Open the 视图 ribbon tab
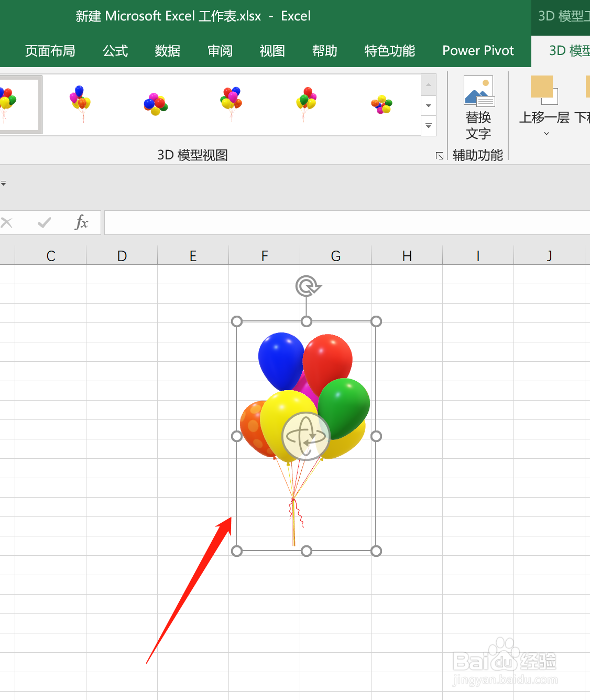This screenshot has width=590, height=700. click(272, 51)
